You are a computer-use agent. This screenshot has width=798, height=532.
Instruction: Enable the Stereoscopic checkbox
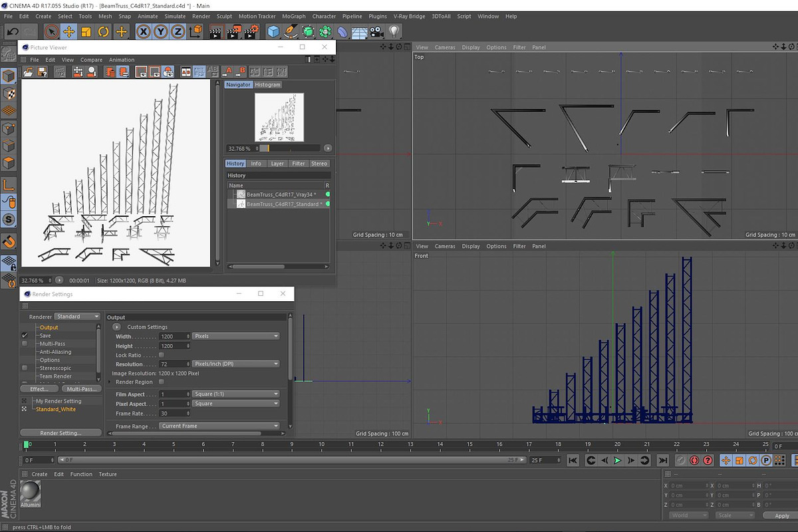tap(25, 368)
